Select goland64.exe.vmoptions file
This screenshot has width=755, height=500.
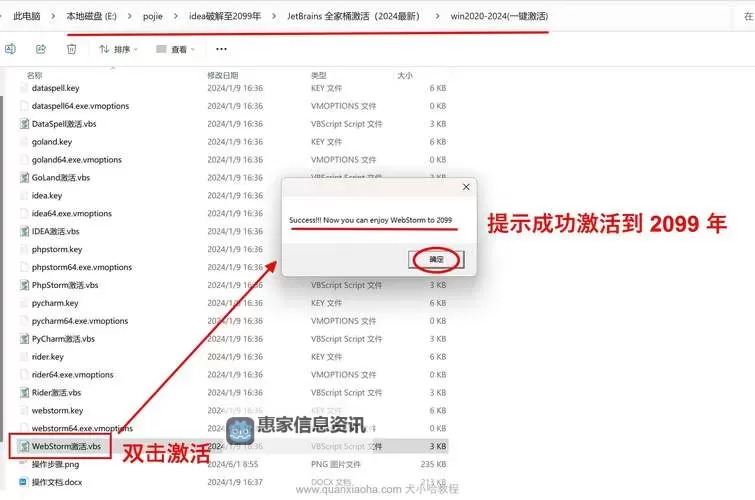pyautogui.click(x=77, y=159)
